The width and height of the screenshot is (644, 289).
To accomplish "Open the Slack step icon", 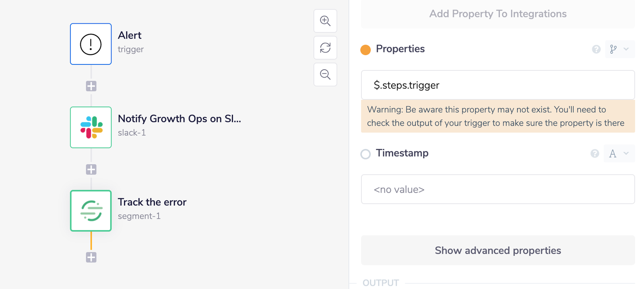I will pyautogui.click(x=91, y=127).
